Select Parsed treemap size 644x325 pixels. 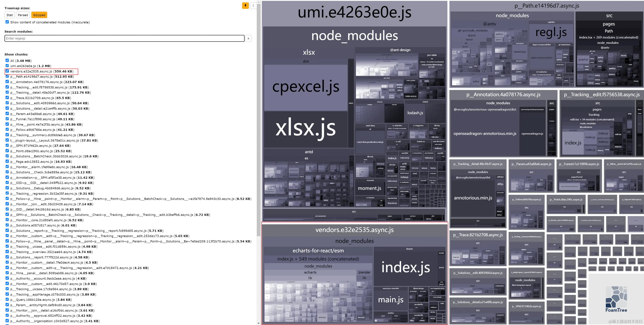coord(23,15)
